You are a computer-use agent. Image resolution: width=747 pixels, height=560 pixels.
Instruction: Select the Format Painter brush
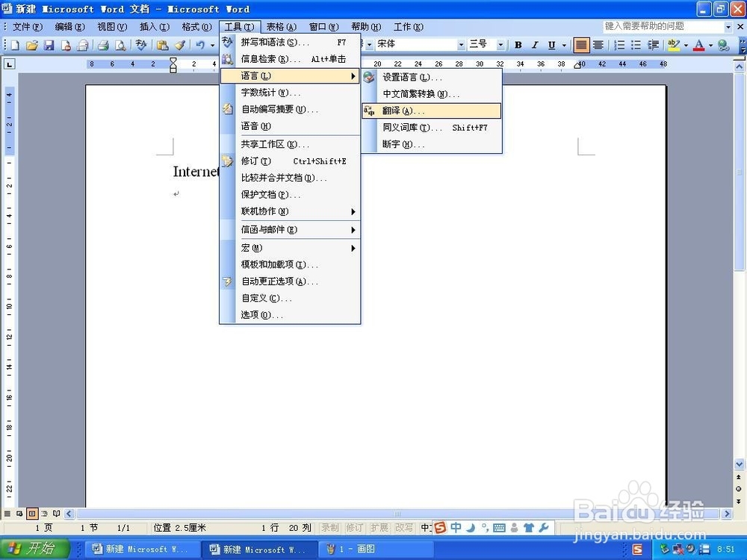179,46
